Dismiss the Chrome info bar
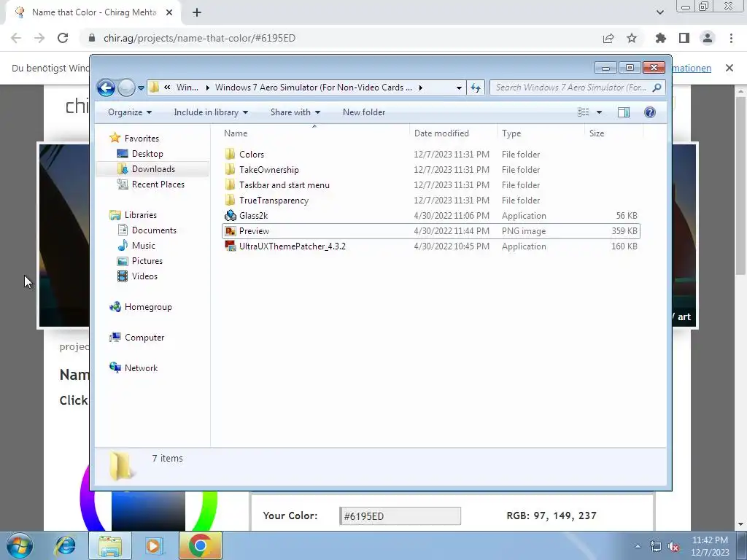 [729, 68]
